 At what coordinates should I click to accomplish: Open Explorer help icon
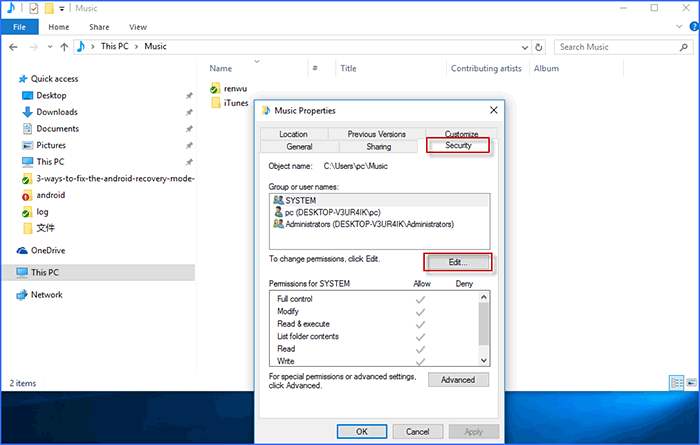(x=694, y=26)
